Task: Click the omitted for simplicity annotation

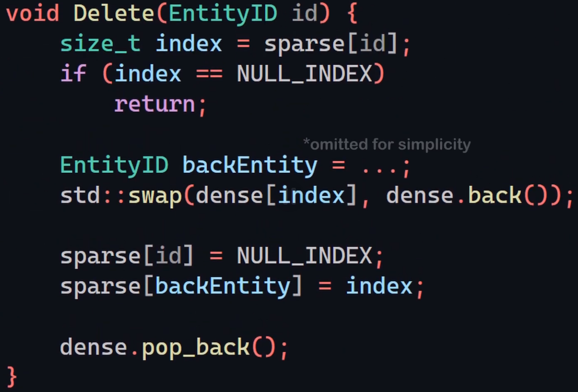Action: pyautogui.click(x=387, y=144)
